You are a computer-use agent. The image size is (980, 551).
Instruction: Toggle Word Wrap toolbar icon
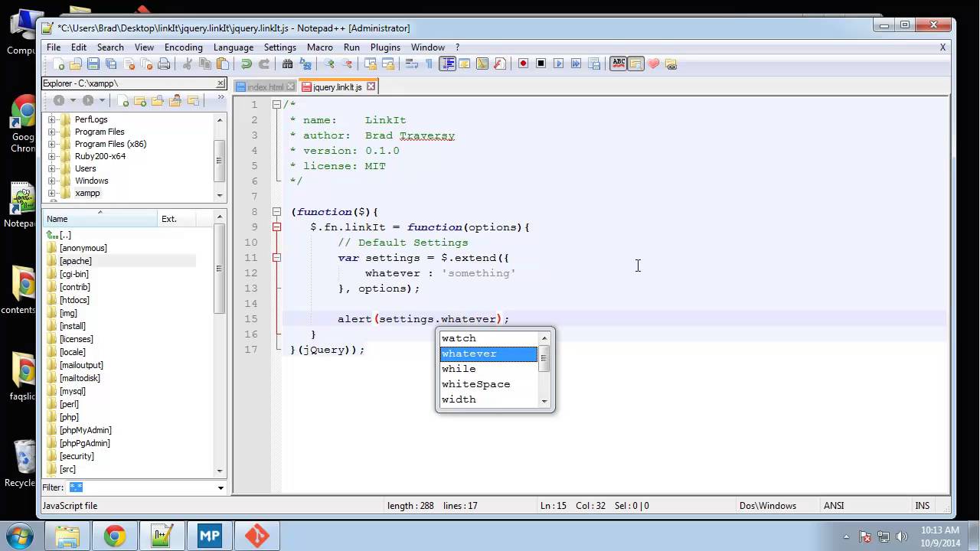click(x=411, y=64)
